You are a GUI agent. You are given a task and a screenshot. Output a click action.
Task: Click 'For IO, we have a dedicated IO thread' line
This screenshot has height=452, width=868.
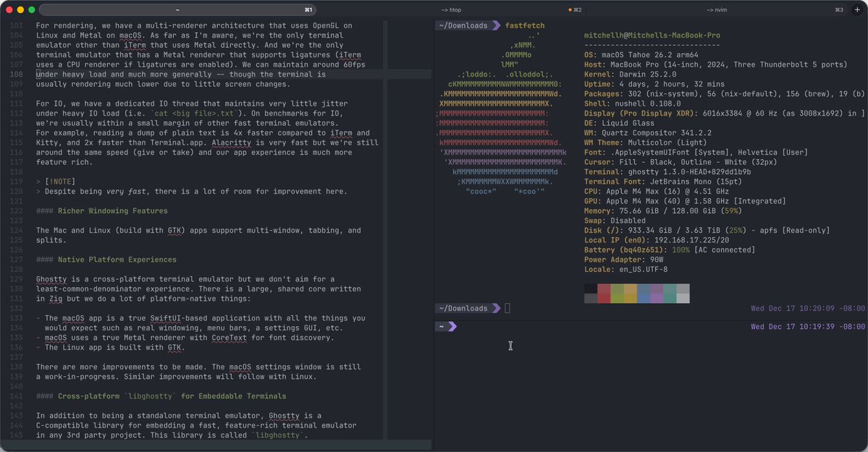pyautogui.click(x=192, y=103)
